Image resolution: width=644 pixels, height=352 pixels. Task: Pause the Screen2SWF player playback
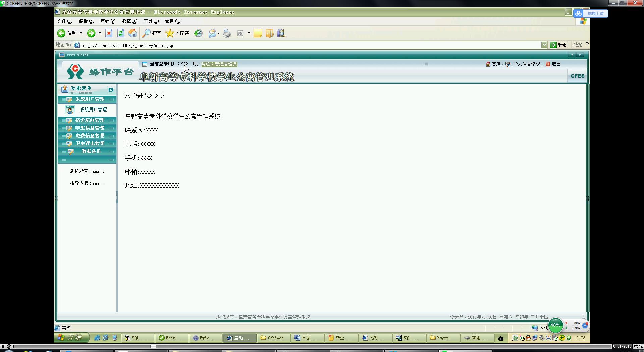tap(3, 346)
